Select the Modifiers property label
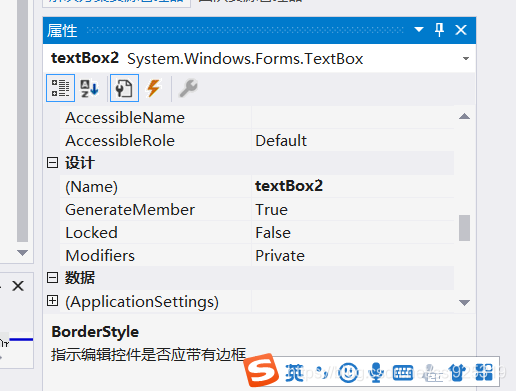 pos(100,256)
